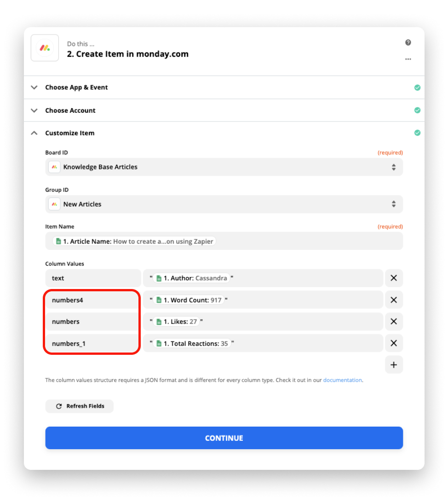
Task: Open the documentation link
Action: pyautogui.click(x=343, y=380)
